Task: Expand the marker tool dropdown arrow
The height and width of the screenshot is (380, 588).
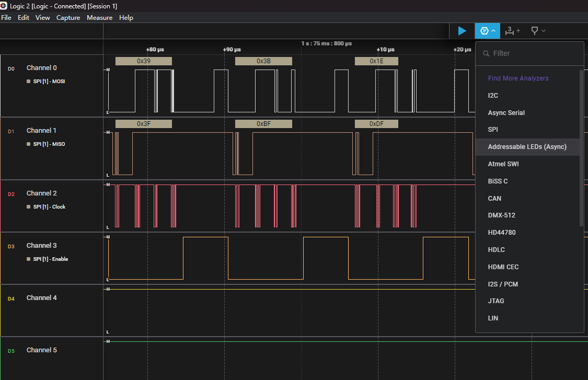Action: tap(544, 31)
